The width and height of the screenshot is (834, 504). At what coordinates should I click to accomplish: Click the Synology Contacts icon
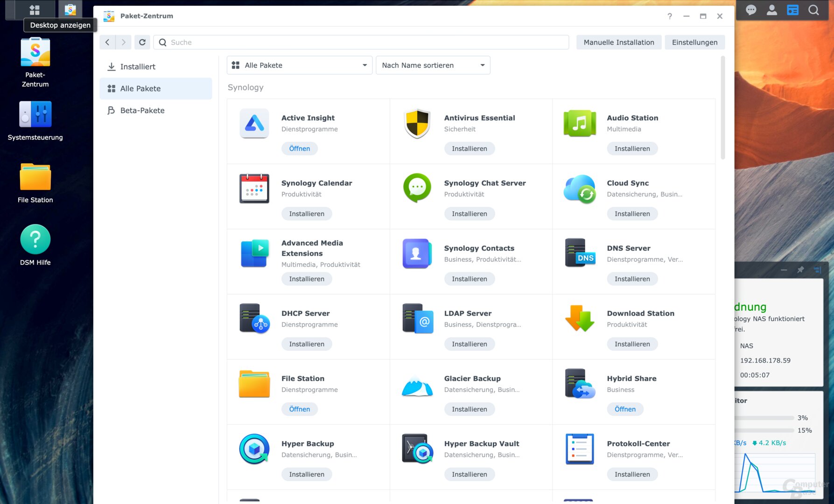(x=417, y=253)
